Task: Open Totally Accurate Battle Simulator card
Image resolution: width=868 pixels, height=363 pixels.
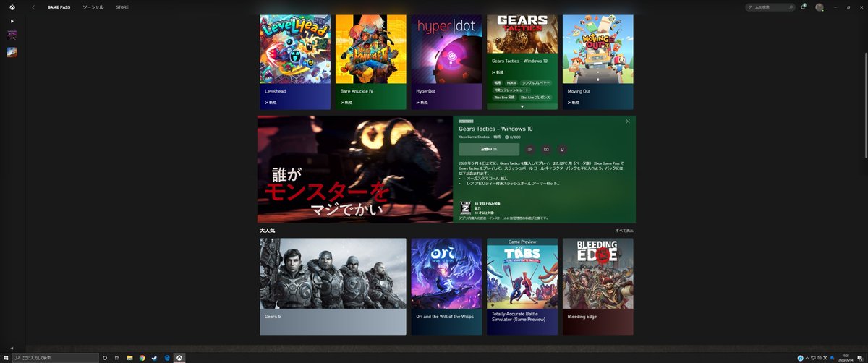Action: point(522,286)
